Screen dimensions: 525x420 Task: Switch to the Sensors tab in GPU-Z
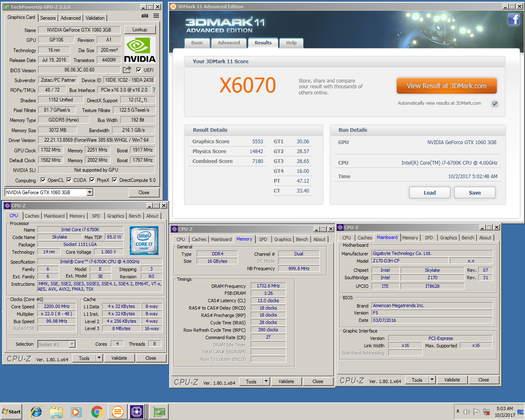pyautogui.click(x=48, y=18)
